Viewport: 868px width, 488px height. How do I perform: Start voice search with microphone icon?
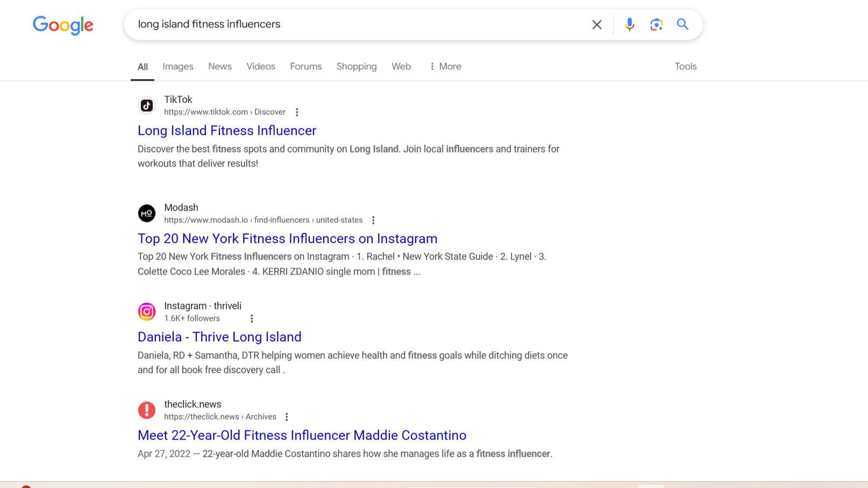tap(629, 25)
